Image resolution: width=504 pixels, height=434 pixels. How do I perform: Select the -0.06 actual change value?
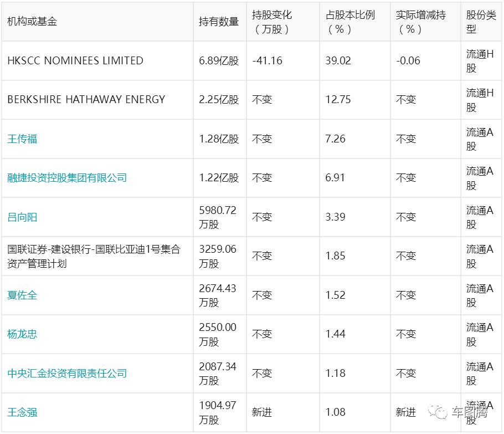pos(408,60)
